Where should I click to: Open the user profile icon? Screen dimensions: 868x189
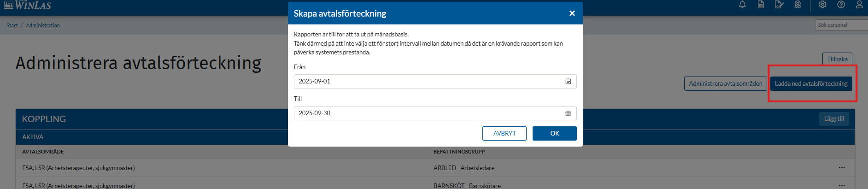[x=859, y=5]
